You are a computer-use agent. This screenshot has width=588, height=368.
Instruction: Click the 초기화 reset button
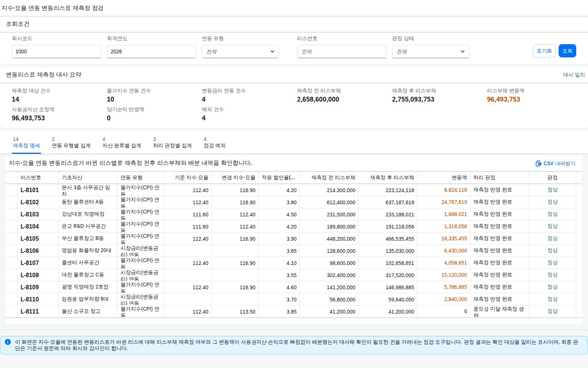pos(544,51)
